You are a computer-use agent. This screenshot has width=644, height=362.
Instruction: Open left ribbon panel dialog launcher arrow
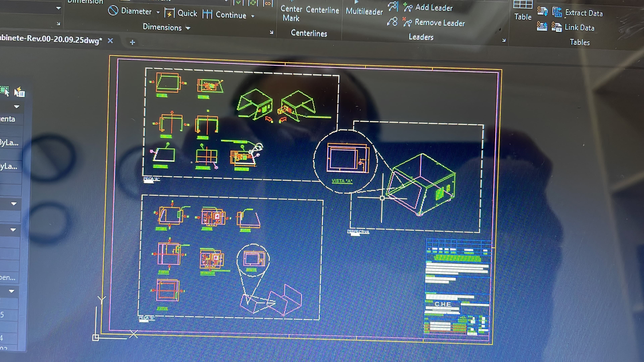pyautogui.click(x=59, y=24)
